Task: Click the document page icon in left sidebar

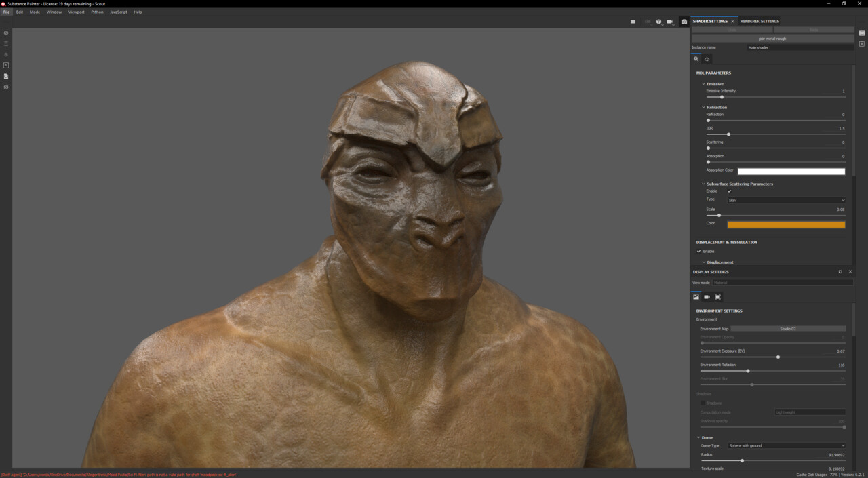Action: (6, 76)
